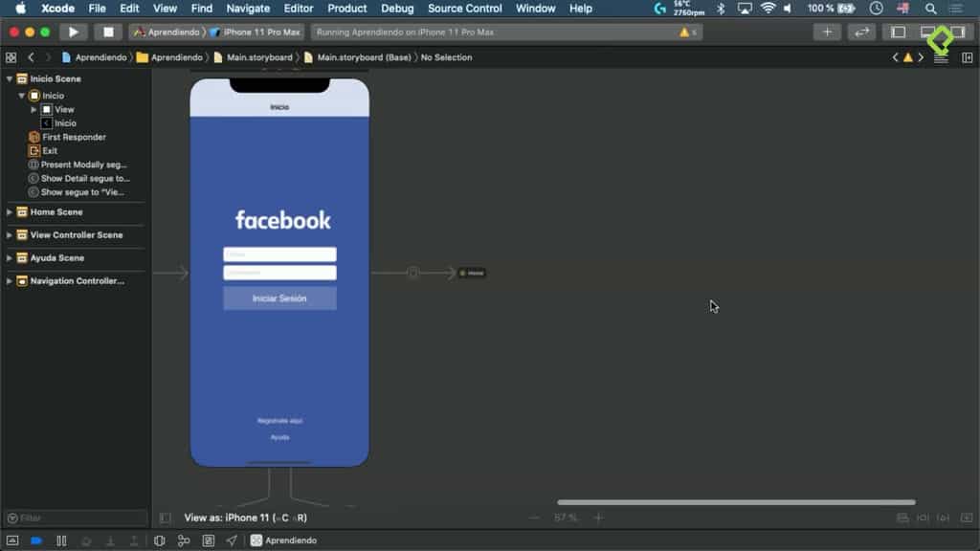Toggle the document outline sidebar button
980x551 pixels.
click(x=165, y=518)
